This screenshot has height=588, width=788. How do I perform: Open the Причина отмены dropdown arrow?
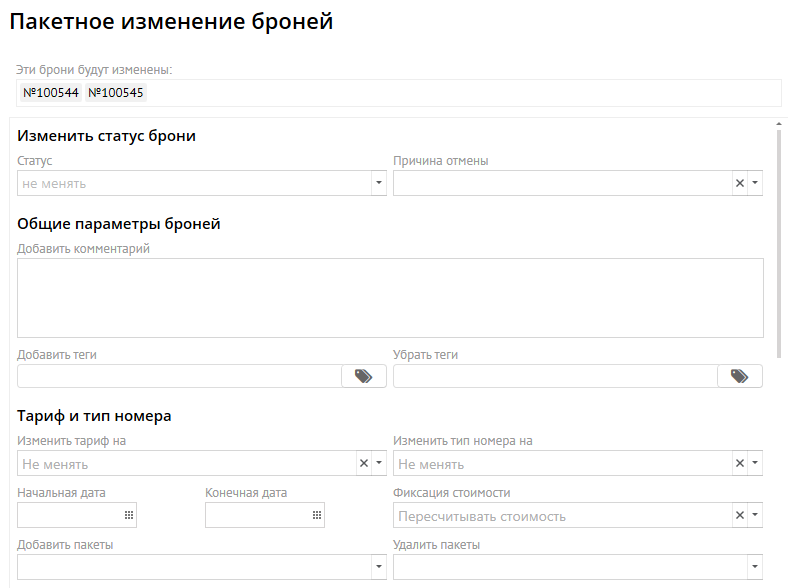755,183
